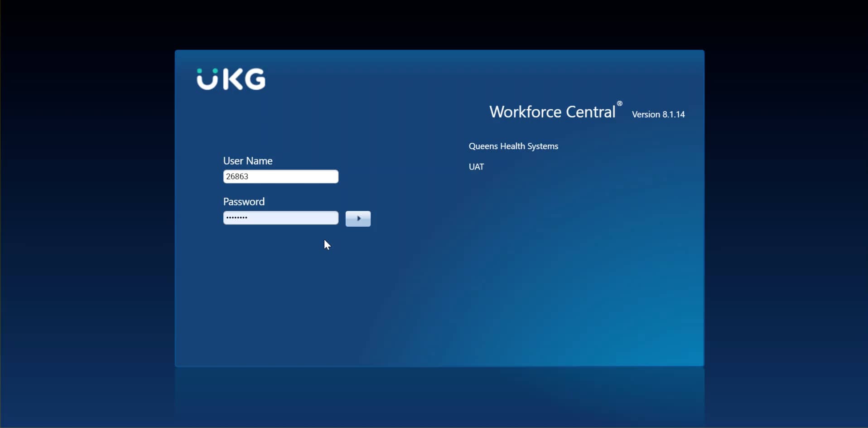Image resolution: width=868 pixels, height=428 pixels.
Task: Click the registered trademark symbol after Workforce Central
Action: tap(621, 103)
